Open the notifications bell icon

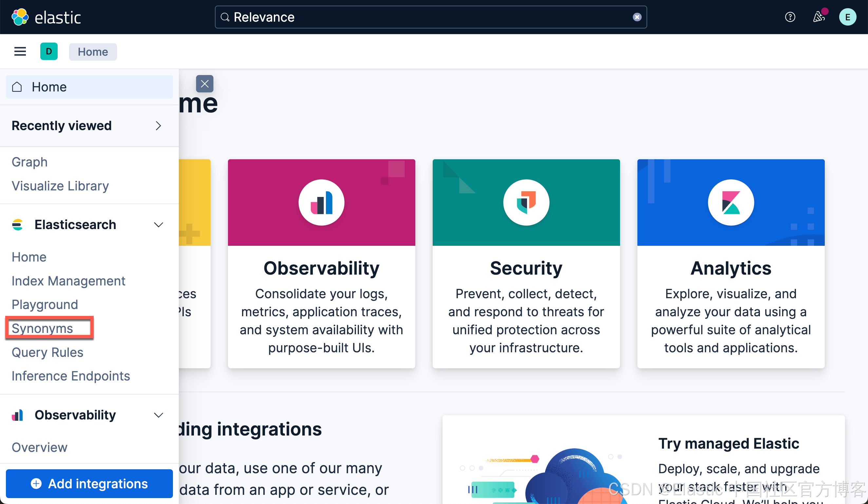coord(819,17)
